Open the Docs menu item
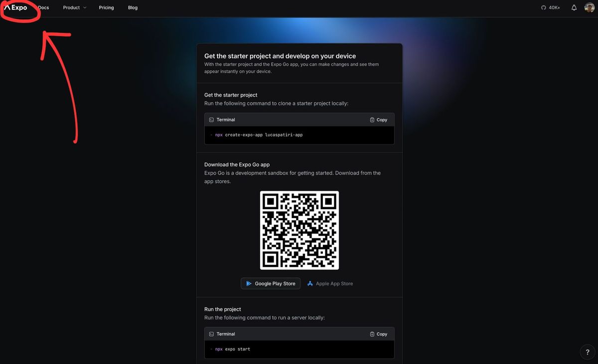Screen dimensions: 598x364 click(43, 7)
